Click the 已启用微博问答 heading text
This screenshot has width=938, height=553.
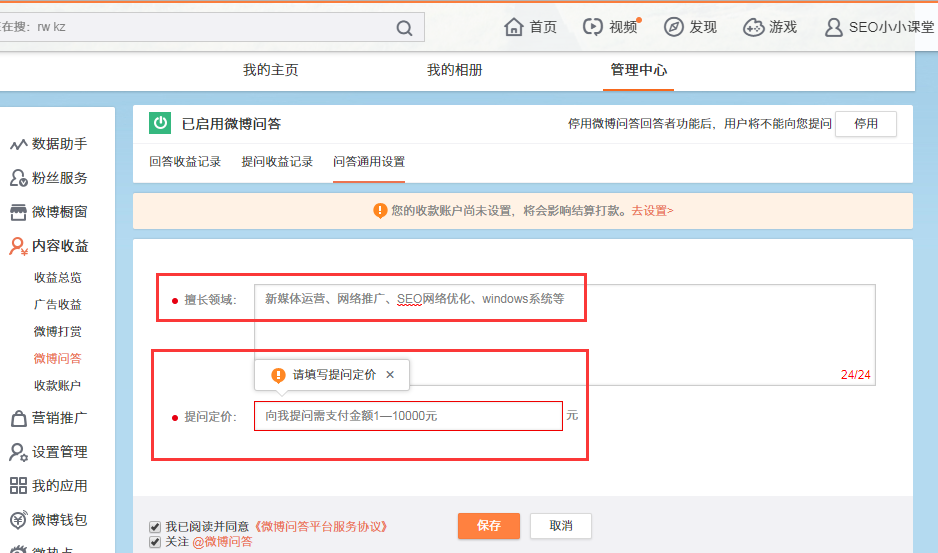click(232, 124)
